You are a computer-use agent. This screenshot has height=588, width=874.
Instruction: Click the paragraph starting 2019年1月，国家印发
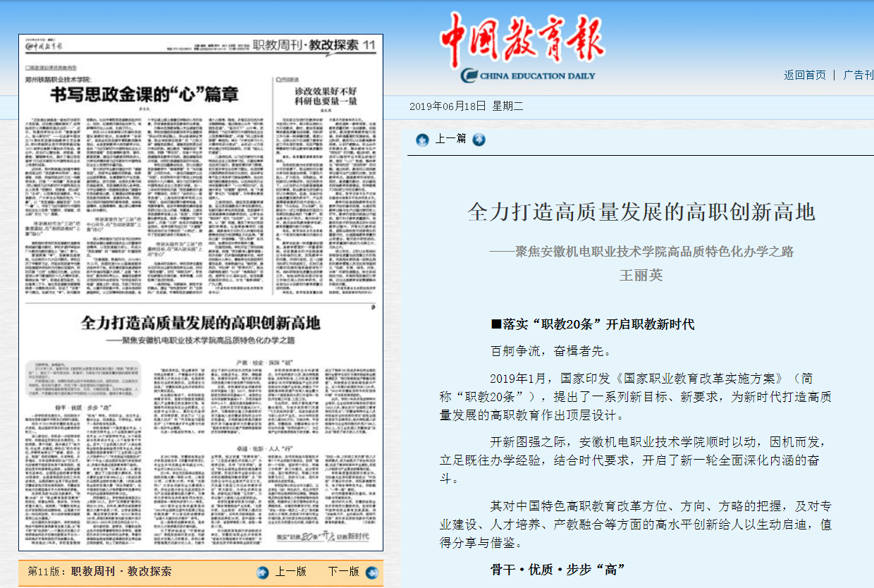click(635, 396)
